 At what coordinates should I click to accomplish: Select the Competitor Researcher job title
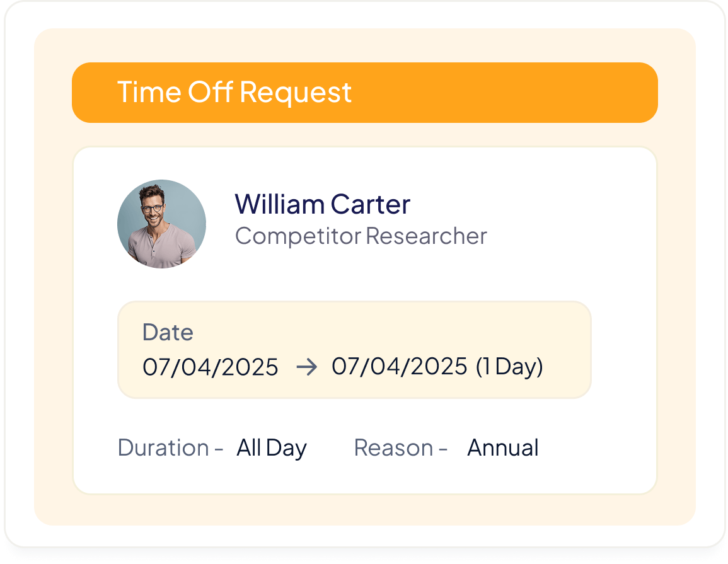361,236
